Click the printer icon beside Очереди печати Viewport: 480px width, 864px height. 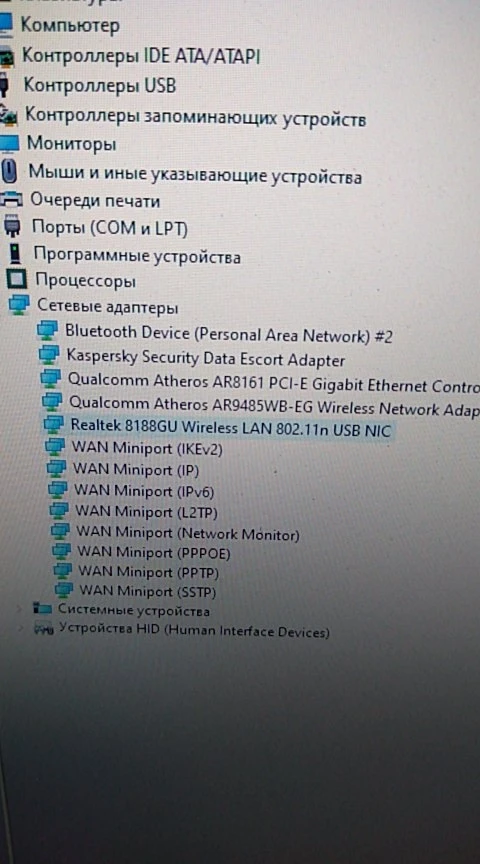point(12,199)
